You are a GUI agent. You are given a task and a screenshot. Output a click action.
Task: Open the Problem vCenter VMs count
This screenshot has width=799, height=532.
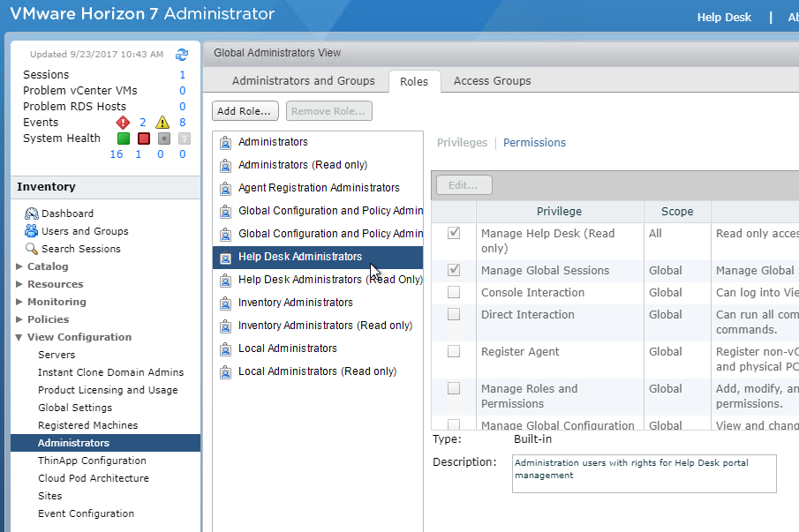point(183,91)
